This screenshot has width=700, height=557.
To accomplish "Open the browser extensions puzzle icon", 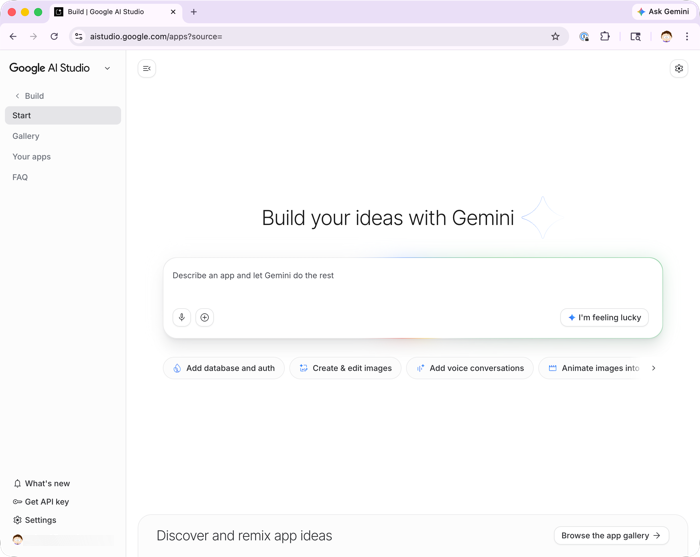I will pos(605,36).
